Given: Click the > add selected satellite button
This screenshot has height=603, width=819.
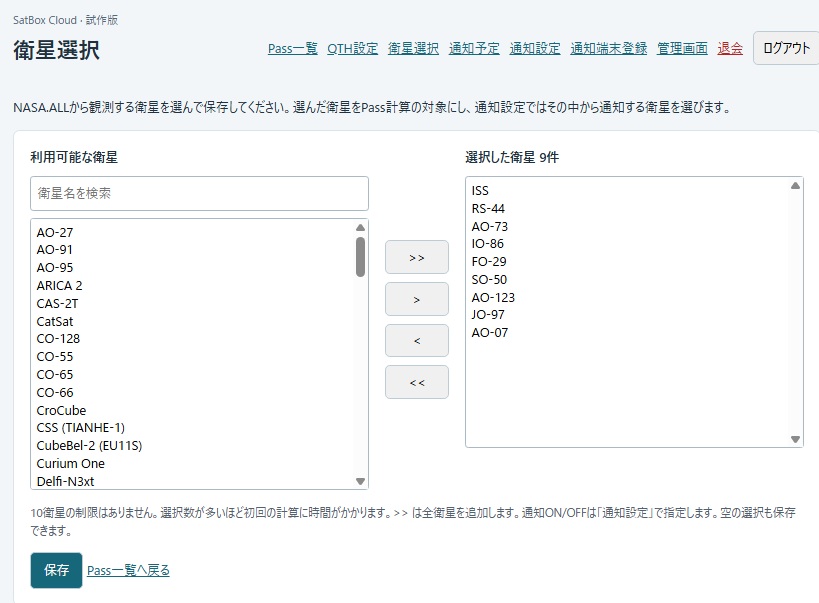Looking at the screenshot, I should tap(417, 299).
